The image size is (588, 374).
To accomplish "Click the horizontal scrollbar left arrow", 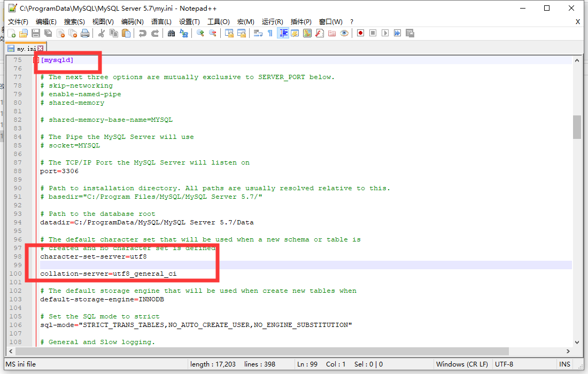I will pyautogui.click(x=11, y=351).
